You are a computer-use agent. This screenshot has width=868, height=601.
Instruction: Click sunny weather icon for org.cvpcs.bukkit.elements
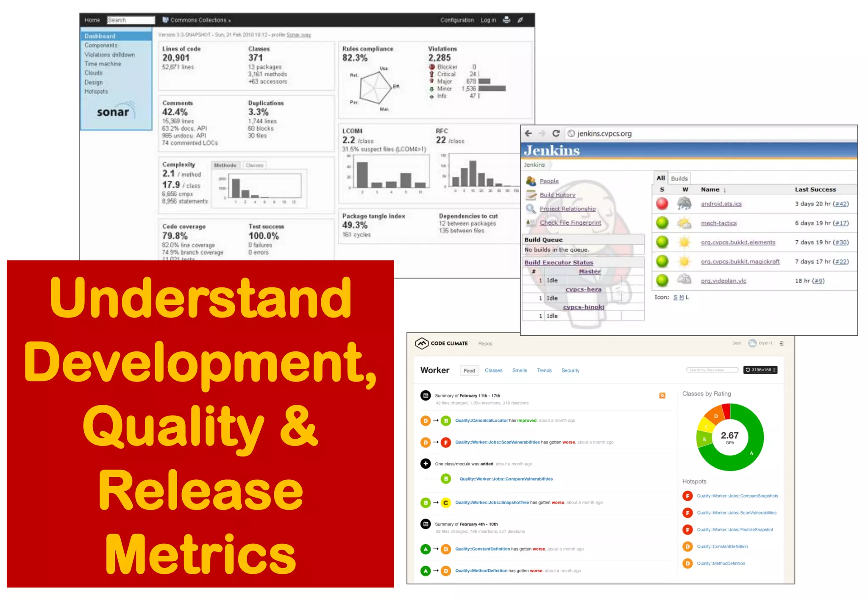click(x=684, y=242)
